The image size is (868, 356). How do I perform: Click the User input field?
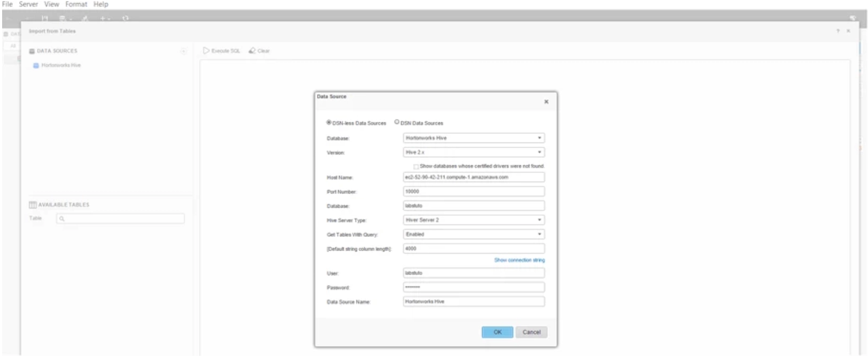click(474, 273)
